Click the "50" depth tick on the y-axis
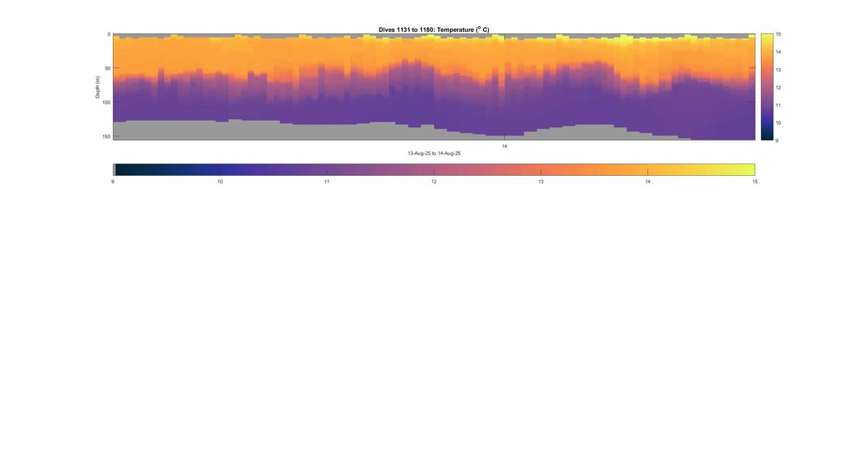The width and height of the screenshot is (868, 450). click(x=107, y=69)
